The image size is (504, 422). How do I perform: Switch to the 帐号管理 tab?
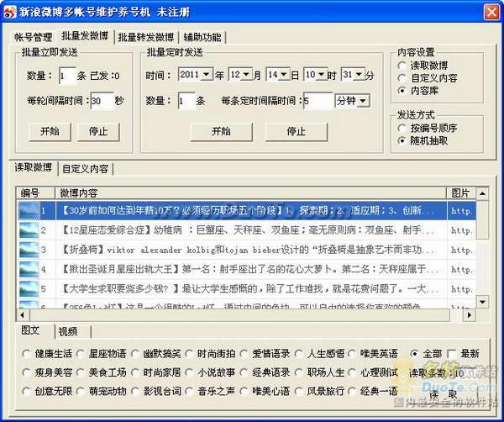pos(34,37)
